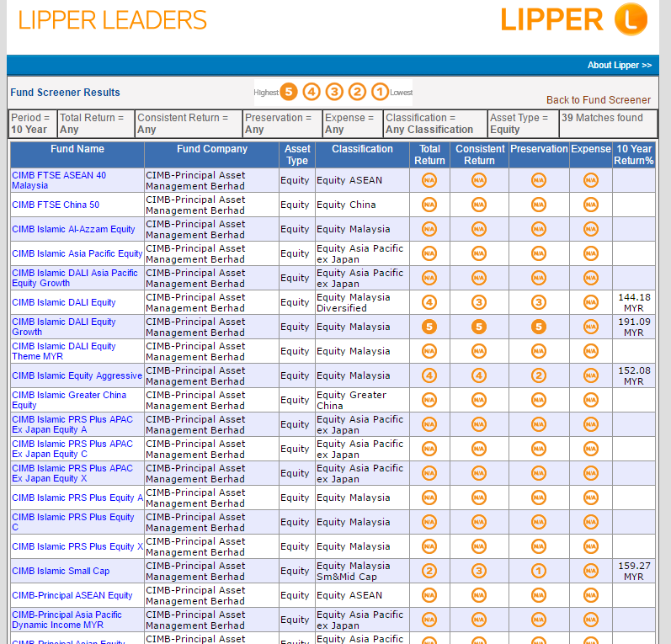Click the 39 Matches found text
The width and height of the screenshot is (671, 644).
(602, 118)
